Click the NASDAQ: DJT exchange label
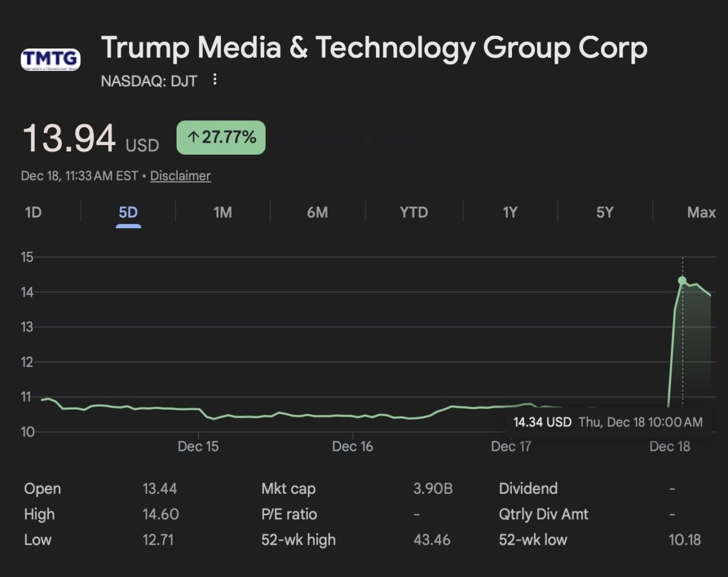 click(x=147, y=81)
